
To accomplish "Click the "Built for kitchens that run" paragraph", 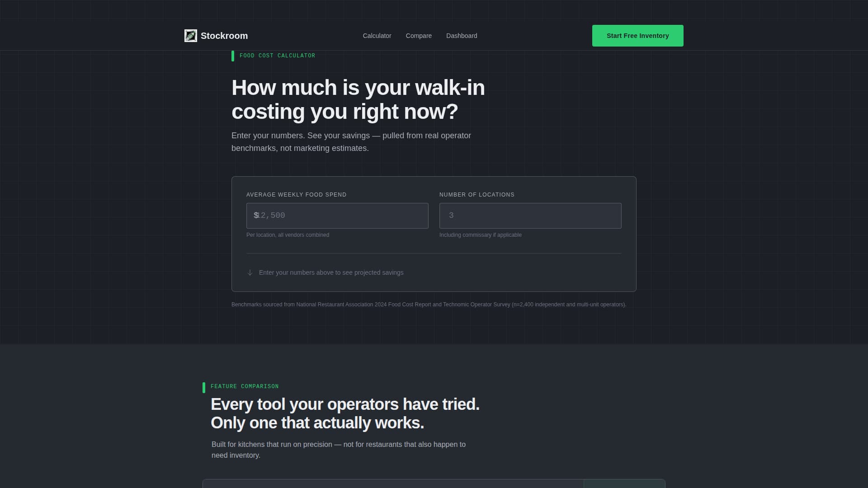I will (339, 450).
